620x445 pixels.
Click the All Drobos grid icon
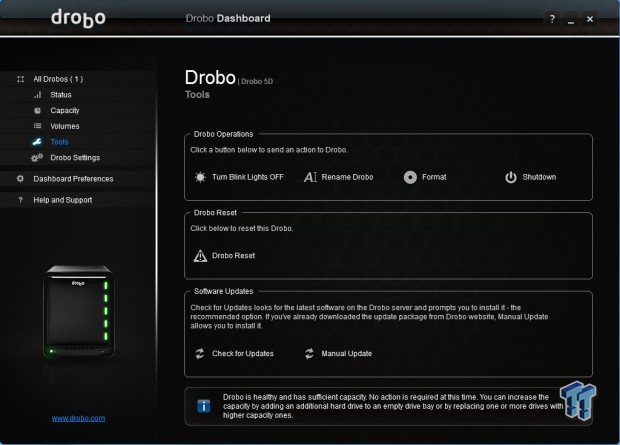tap(21, 79)
